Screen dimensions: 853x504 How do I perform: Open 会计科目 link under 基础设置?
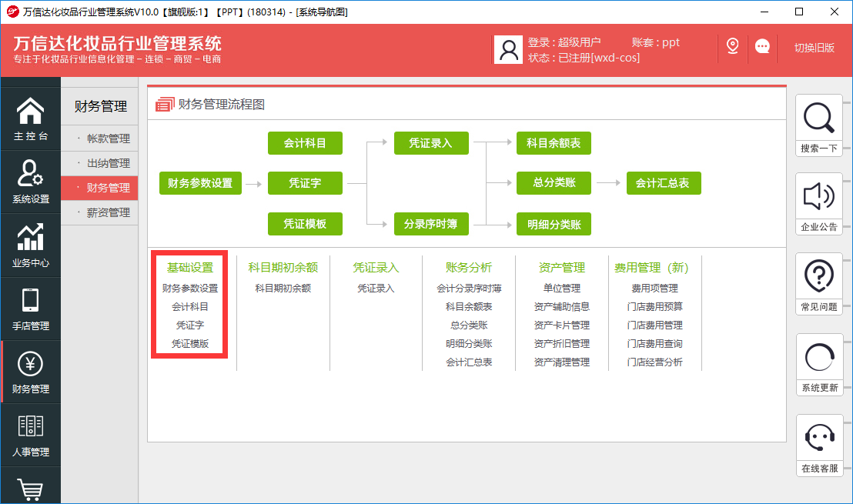tap(190, 307)
